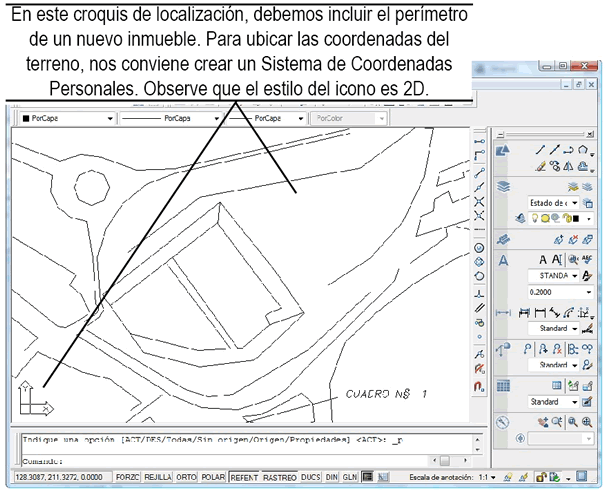The image size is (605, 491).
Task: Select the Arc length dimension tool
Action: 568,312
